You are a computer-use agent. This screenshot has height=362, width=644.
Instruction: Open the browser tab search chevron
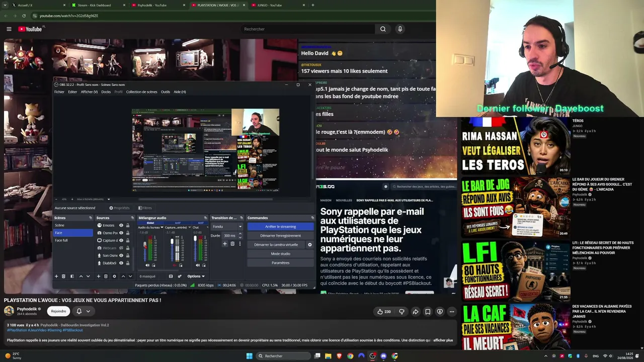5,5
